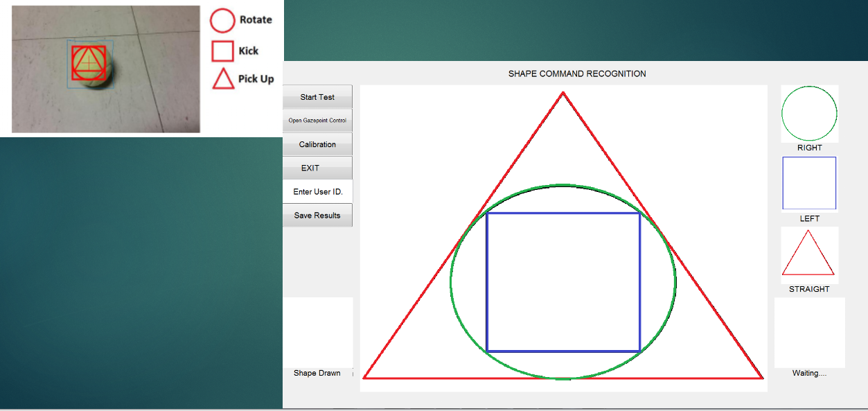Click the Pick Up triangle legend icon
This screenshot has height=411, width=868.
coord(223,80)
